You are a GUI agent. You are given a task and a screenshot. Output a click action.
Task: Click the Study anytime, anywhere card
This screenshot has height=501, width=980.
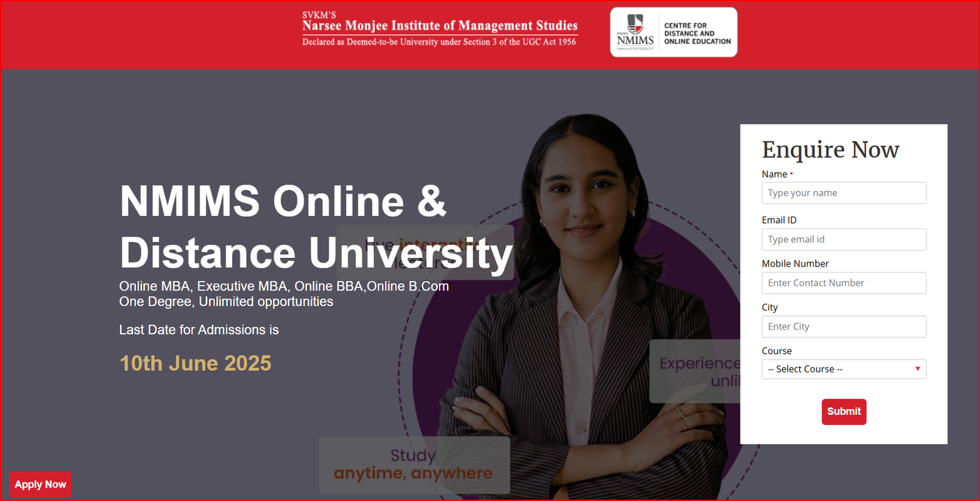(414, 465)
